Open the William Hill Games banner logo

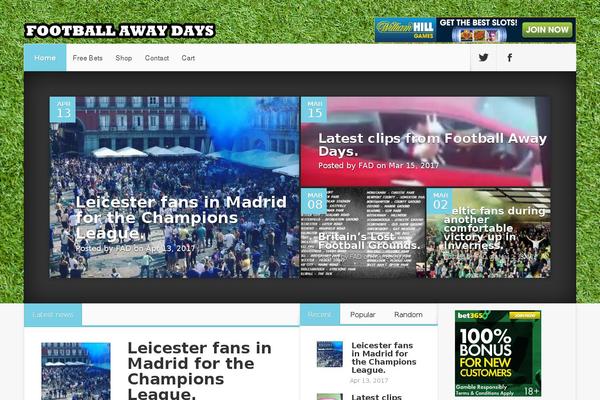click(x=406, y=30)
